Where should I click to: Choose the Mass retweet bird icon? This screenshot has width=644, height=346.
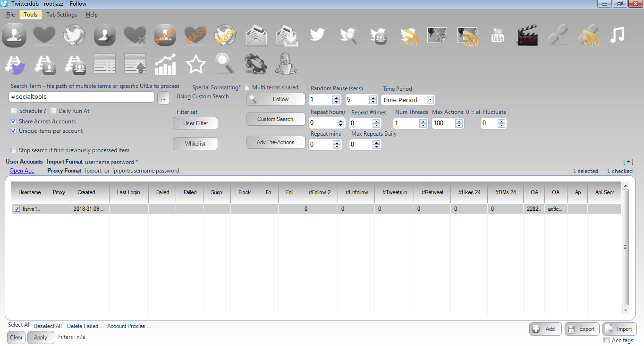point(226,35)
